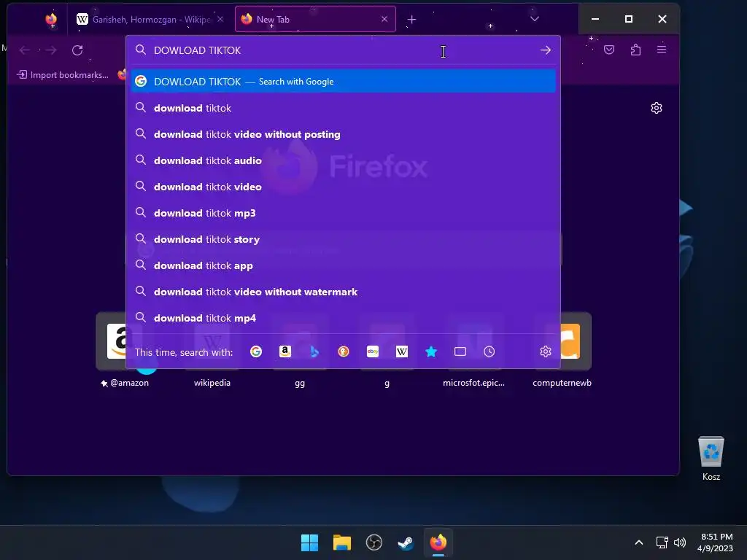Pick the 'download tiktok video' suggestion
The height and width of the screenshot is (560, 747).
pyautogui.click(x=343, y=187)
